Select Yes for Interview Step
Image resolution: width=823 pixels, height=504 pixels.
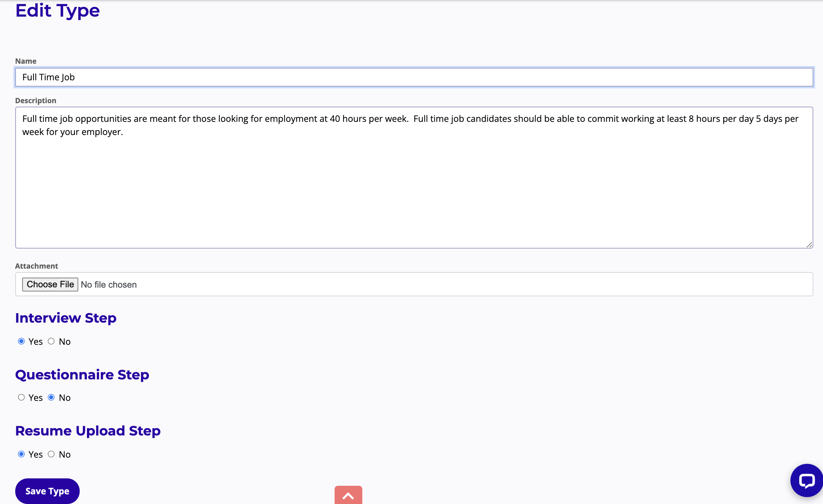tap(21, 341)
